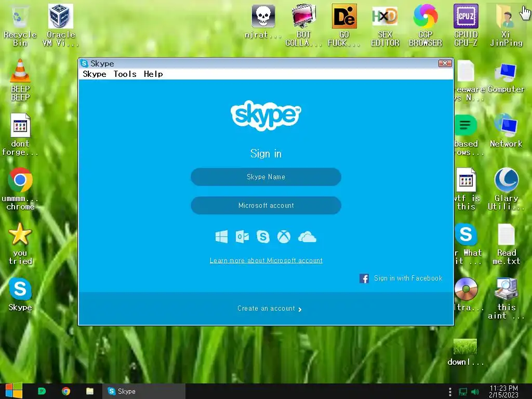Click the Facebook logo icon

(x=364, y=278)
